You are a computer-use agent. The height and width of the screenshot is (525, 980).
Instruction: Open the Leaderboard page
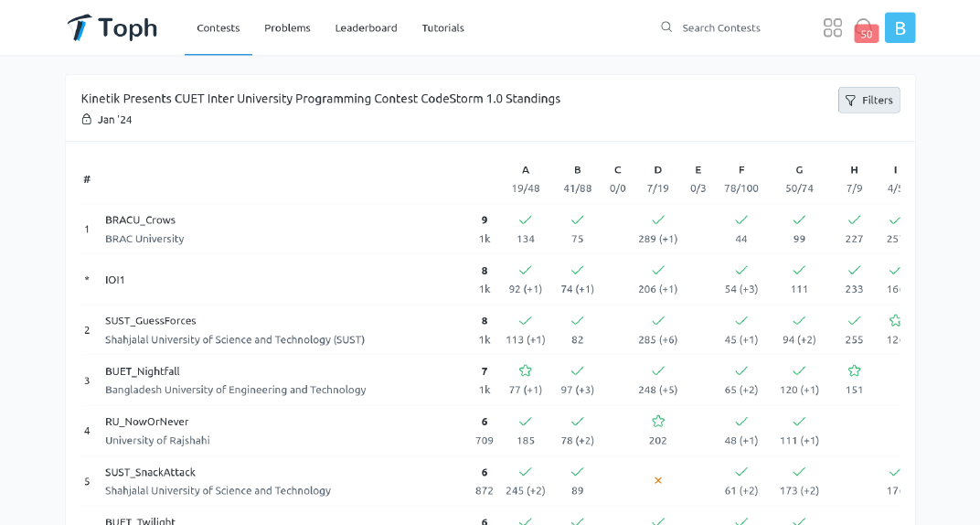point(366,27)
